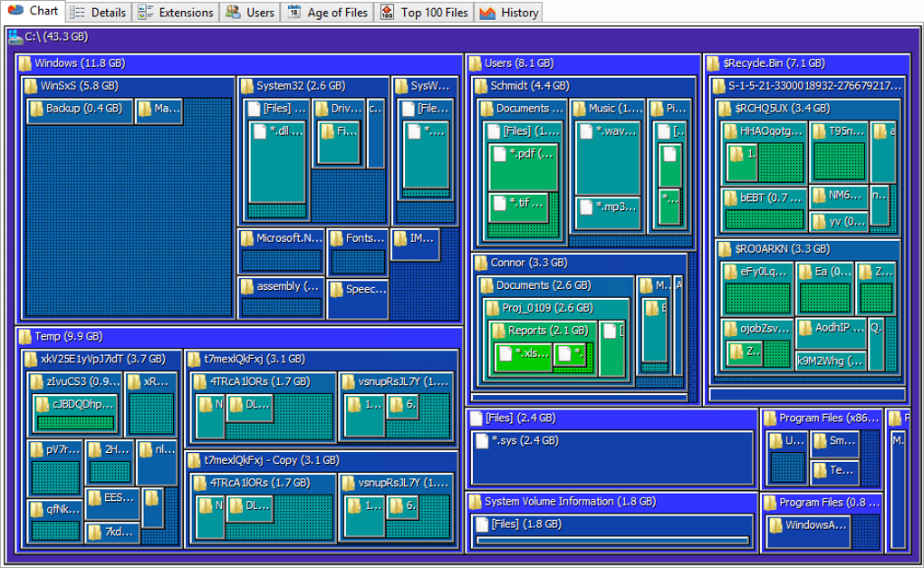
Task: Click the Temp (9.9 GB) folder icon
Action: (x=24, y=337)
